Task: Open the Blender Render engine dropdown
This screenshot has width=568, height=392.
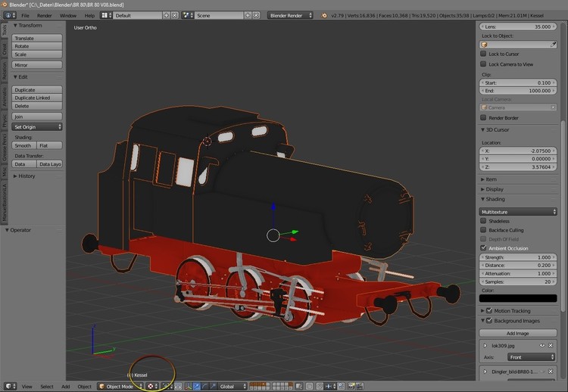Action: tap(290, 15)
